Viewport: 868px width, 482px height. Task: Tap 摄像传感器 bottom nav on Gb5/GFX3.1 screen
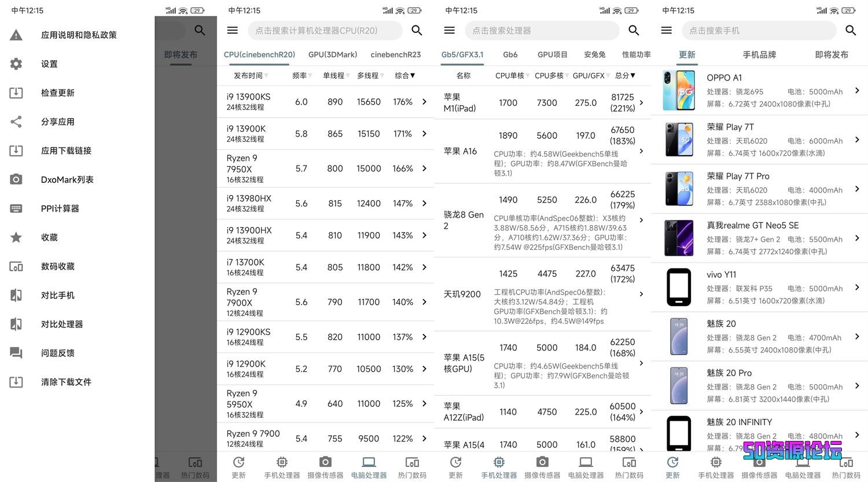pos(542,468)
